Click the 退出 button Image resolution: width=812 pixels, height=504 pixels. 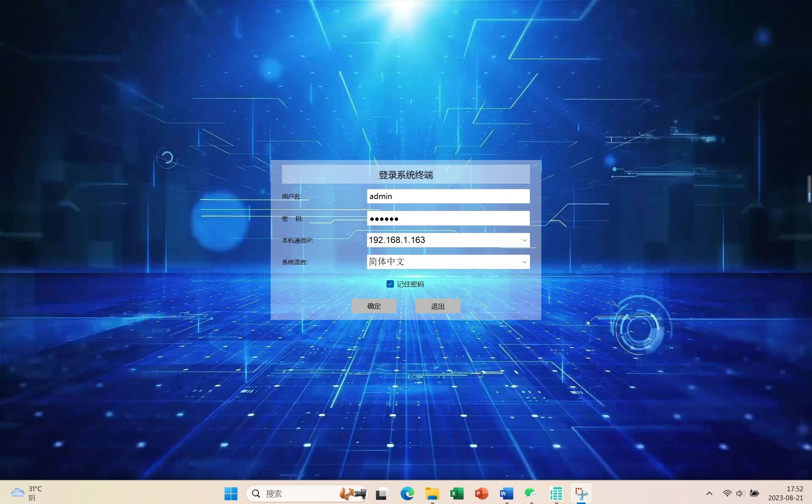pyautogui.click(x=438, y=306)
